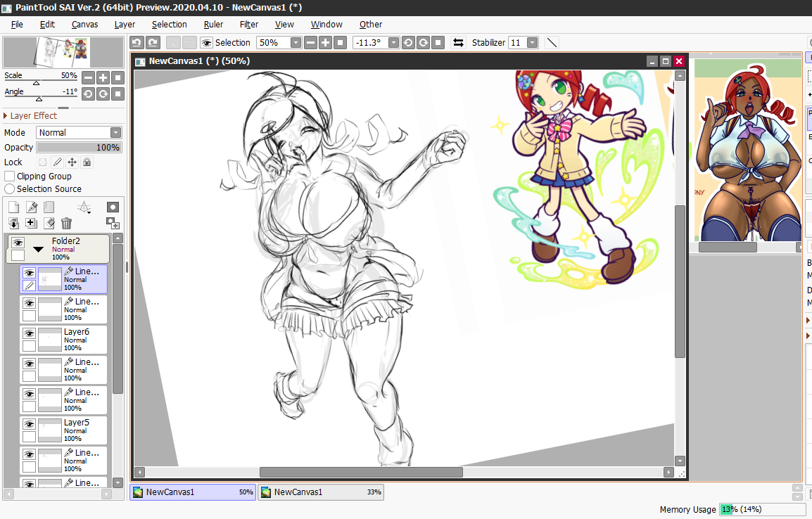This screenshot has height=519, width=812.
Task: Open the Layer menu
Action: pyautogui.click(x=125, y=25)
